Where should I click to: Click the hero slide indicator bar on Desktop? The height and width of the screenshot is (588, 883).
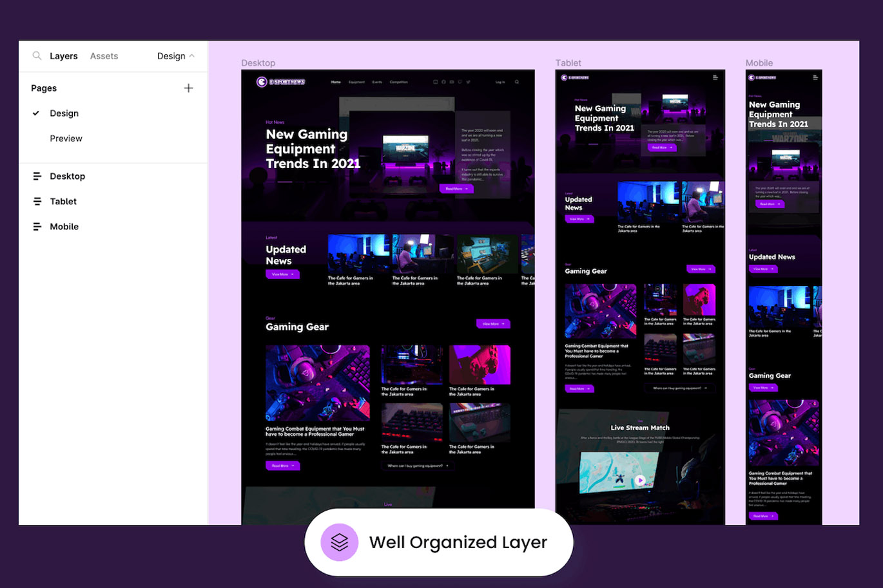point(285,182)
